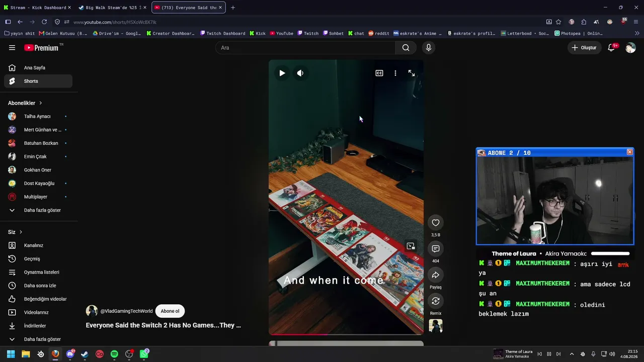The width and height of the screenshot is (644, 362).
Task: Open the Talha Aynacı subscription
Action: (38, 116)
